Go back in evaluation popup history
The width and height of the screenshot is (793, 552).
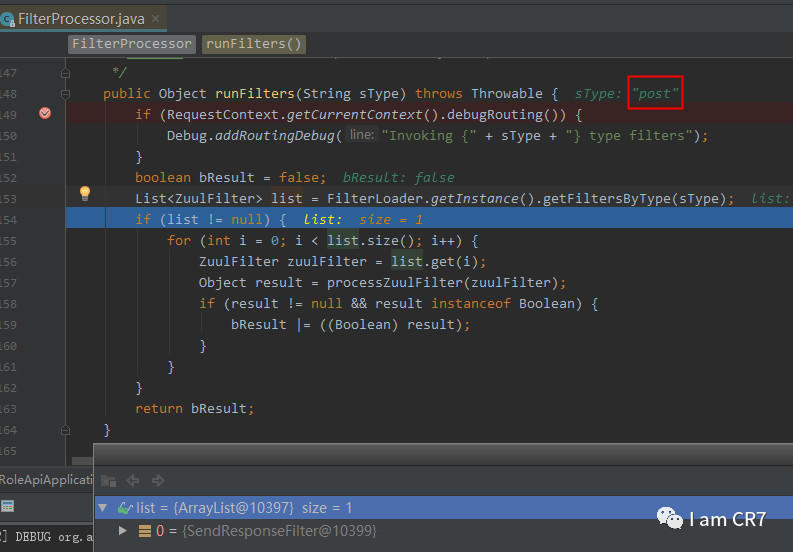coord(133,481)
